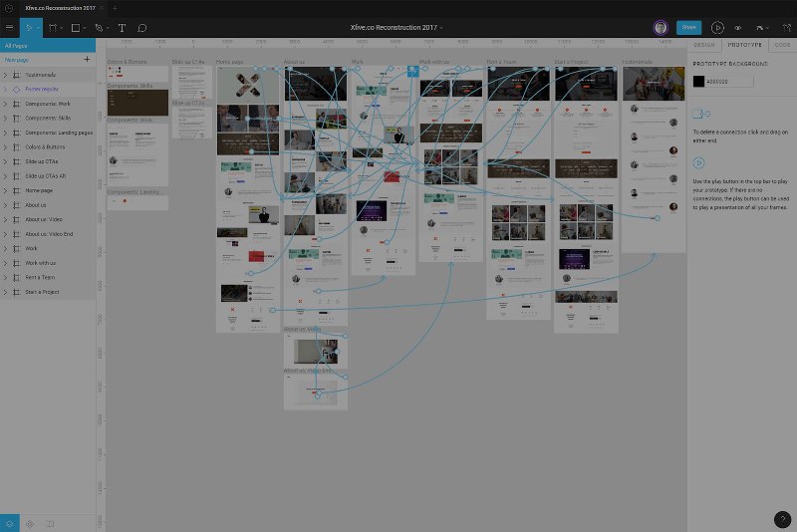Click the help question mark button
The width and height of the screenshot is (797, 532).
click(x=782, y=519)
